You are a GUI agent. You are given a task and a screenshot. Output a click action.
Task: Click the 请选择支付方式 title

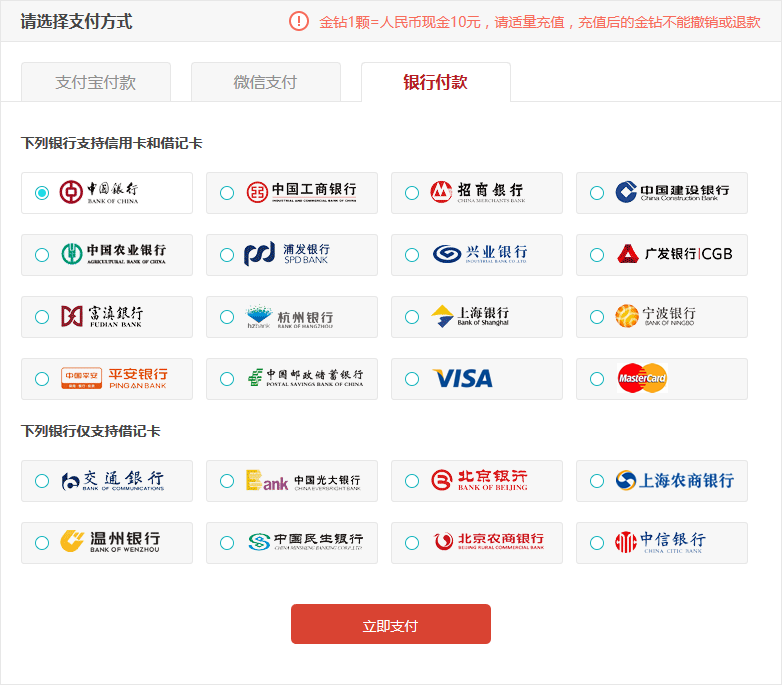[x=76, y=21]
